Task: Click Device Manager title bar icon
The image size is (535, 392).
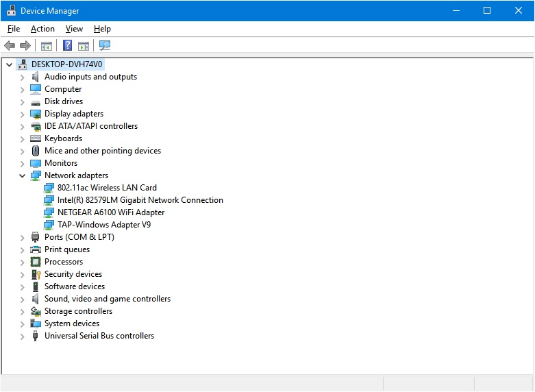Action: pos(11,10)
